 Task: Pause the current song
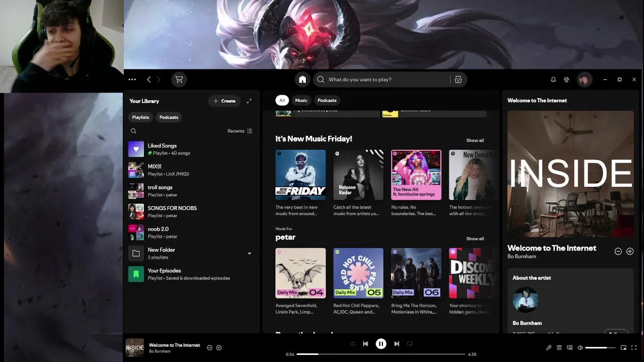click(381, 344)
